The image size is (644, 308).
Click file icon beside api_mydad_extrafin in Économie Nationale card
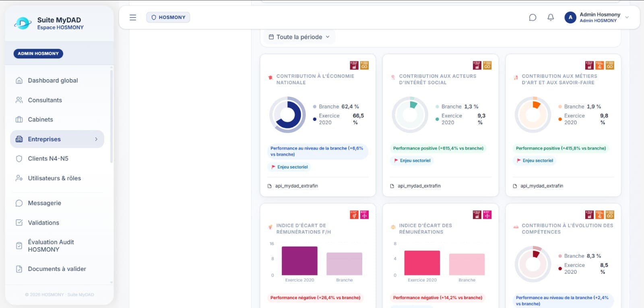270,186
